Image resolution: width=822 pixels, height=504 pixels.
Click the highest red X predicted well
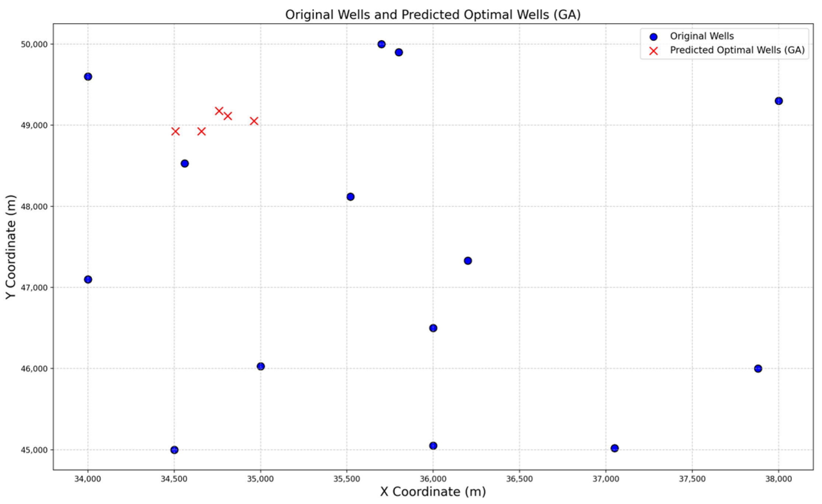pyautogui.click(x=219, y=111)
